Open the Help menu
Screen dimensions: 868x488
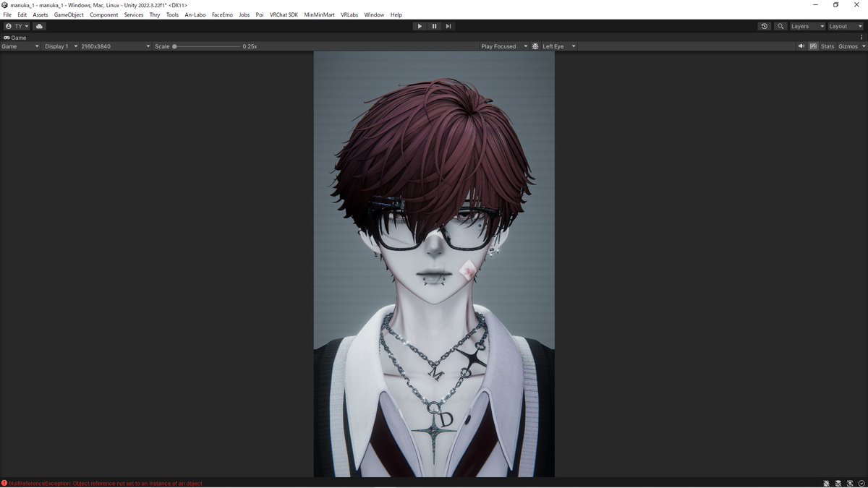[x=396, y=14]
